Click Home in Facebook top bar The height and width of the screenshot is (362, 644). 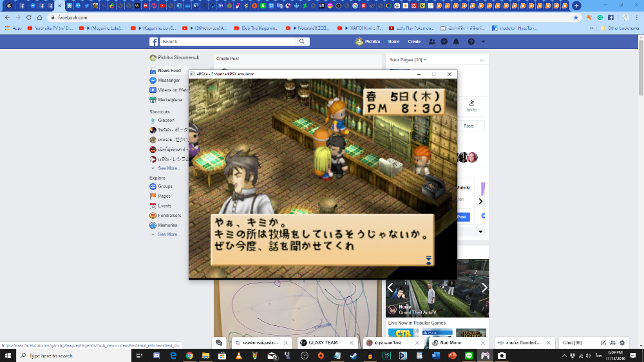click(x=394, y=41)
